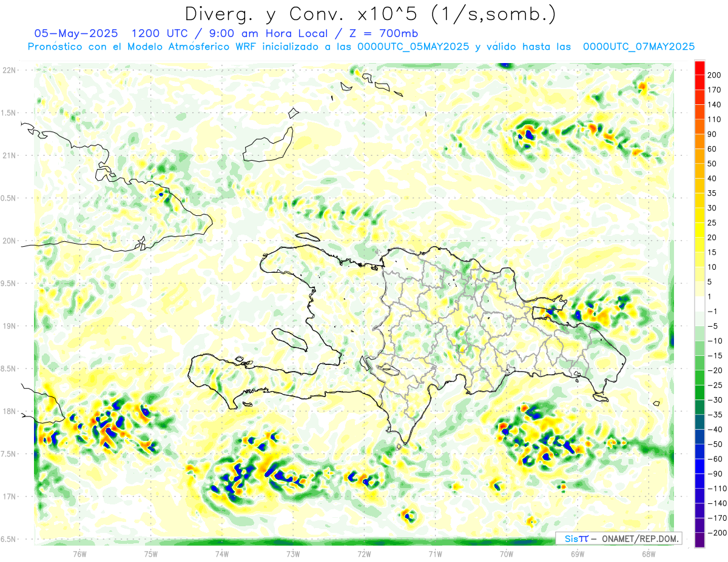Click the red swatch above the 200 label
728x562 pixels.
(699, 68)
